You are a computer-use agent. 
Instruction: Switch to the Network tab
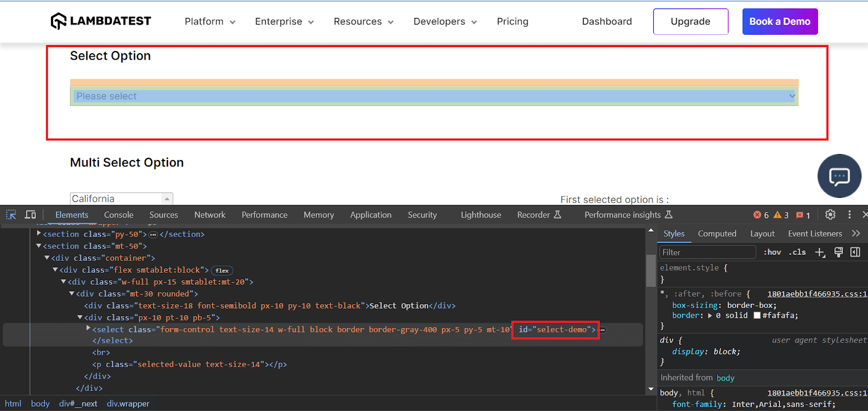pos(210,215)
